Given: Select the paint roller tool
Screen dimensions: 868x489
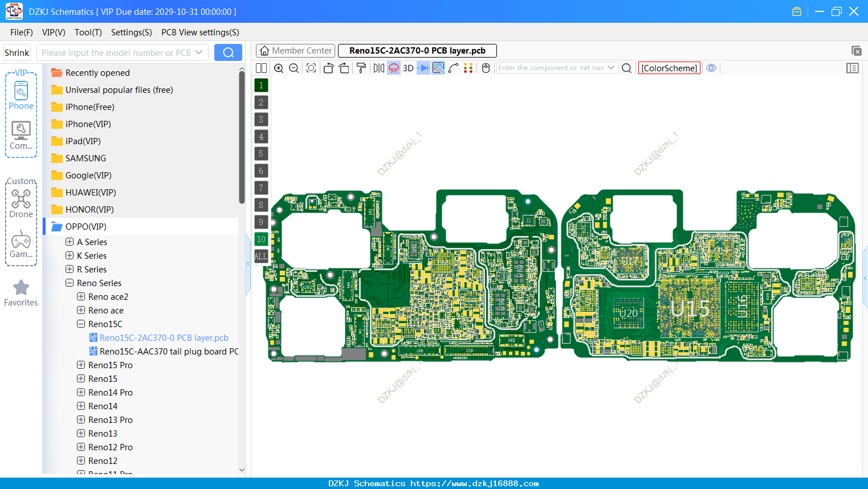Looking at the screenshot, I should click(361, 68).
